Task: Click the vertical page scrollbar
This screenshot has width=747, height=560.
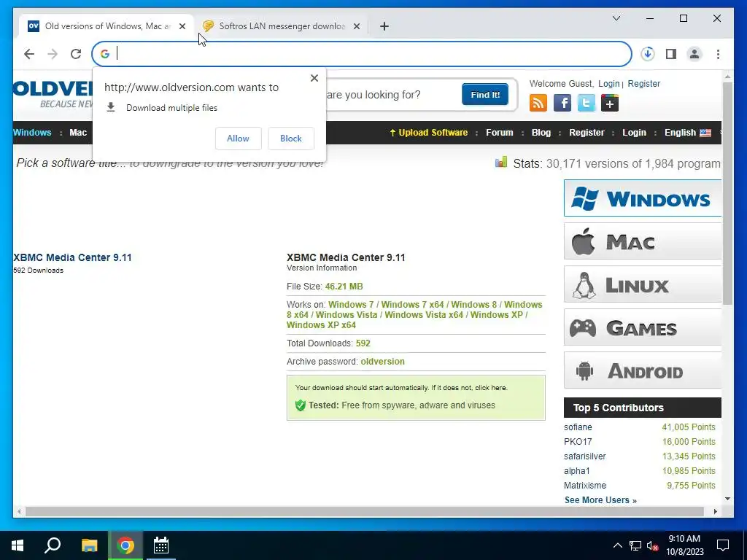Action: 727,193
